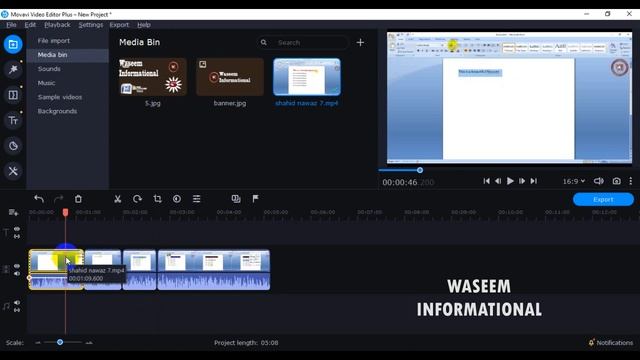This screenshot has width=640, height=360.
Task: Toggle audio track mute icon
Action: pyautogui.click(x=17, y=302)
